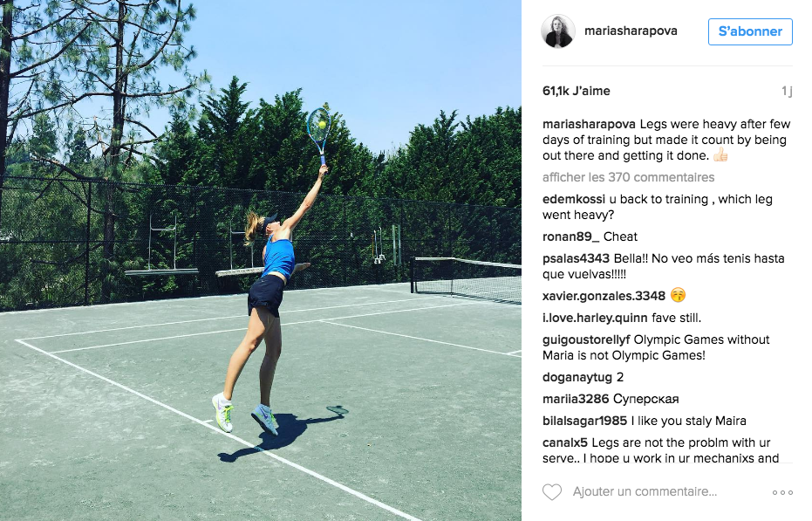Click the tennis serve photo
Image resolution: width=812 pixels, height=521 pixels.
point(261,260)
